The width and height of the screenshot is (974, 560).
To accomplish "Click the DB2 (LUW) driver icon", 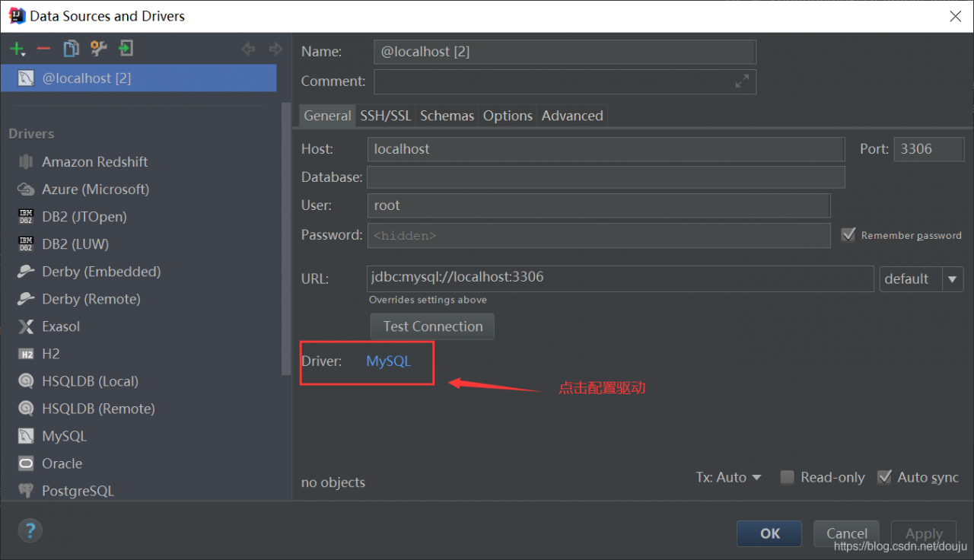I will coord(26,244).
